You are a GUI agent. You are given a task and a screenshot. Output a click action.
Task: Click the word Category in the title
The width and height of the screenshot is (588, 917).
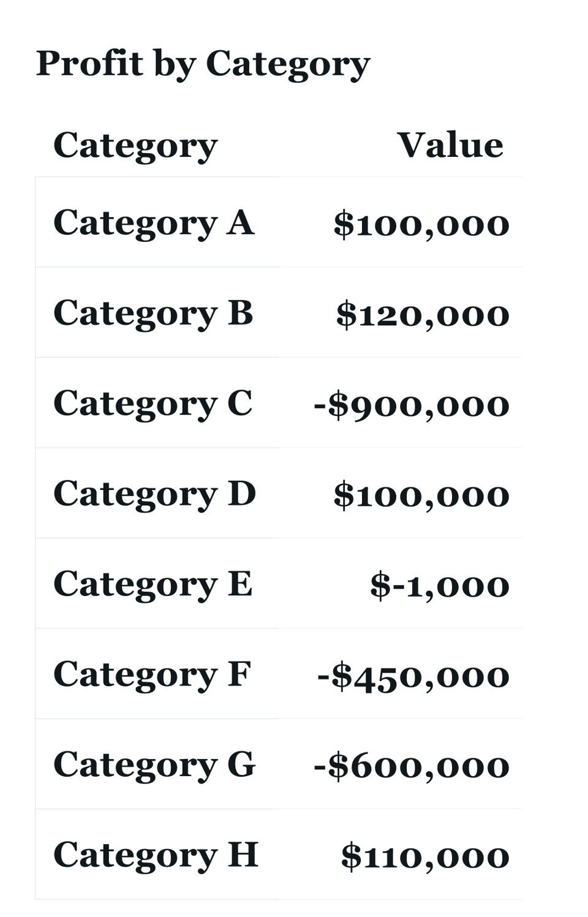click(x=288, y=64)
